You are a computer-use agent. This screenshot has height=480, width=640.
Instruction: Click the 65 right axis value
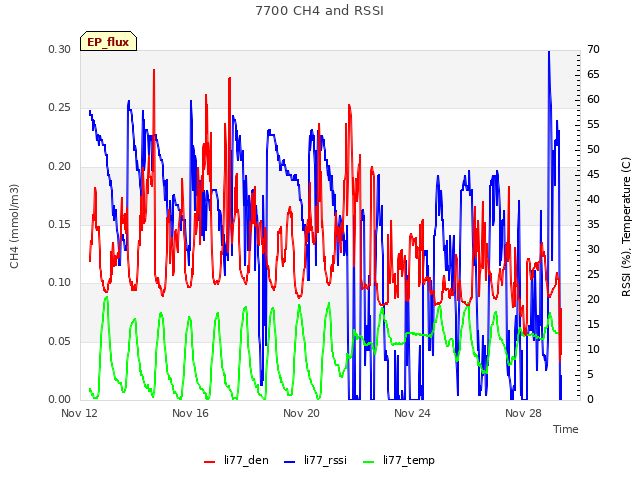[593, 74]
